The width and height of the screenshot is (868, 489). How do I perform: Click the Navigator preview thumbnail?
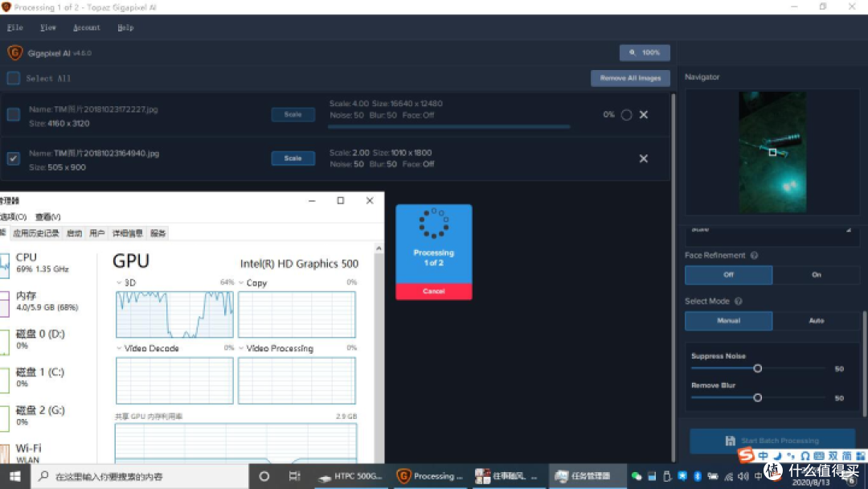click(x=772, y=152)
